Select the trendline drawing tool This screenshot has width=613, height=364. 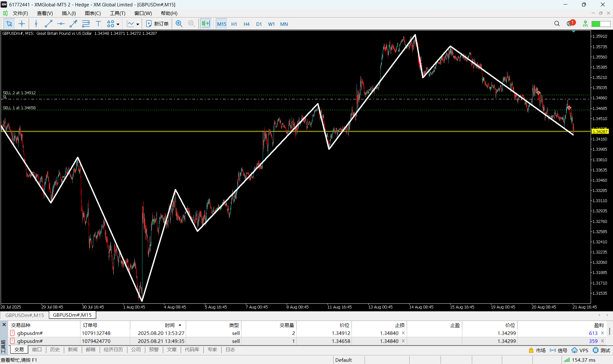pyautogui.click(x=49, y=24)
